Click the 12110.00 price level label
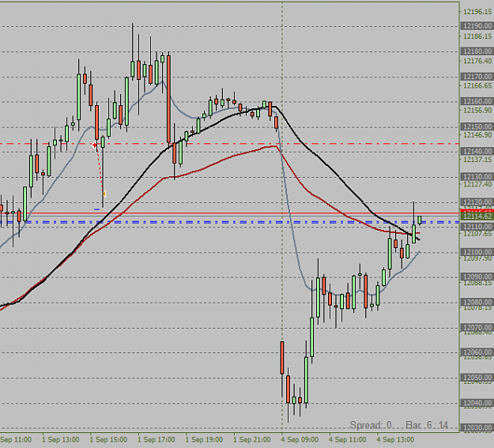 (477, 227)
